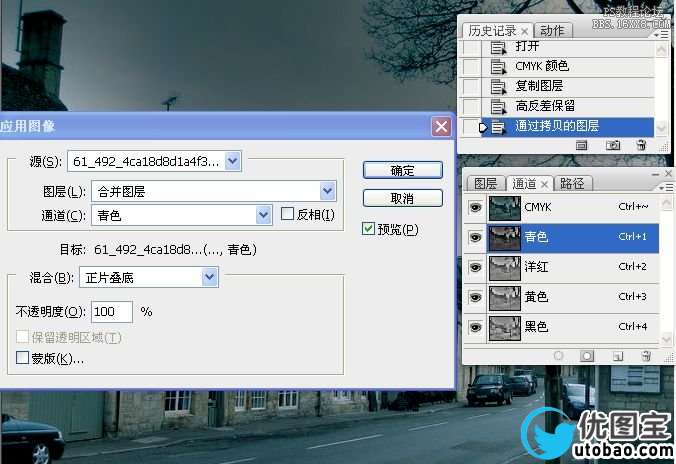Set history brush source for 打开 state
The image size is (676, 464).
(x=472, y=47)
